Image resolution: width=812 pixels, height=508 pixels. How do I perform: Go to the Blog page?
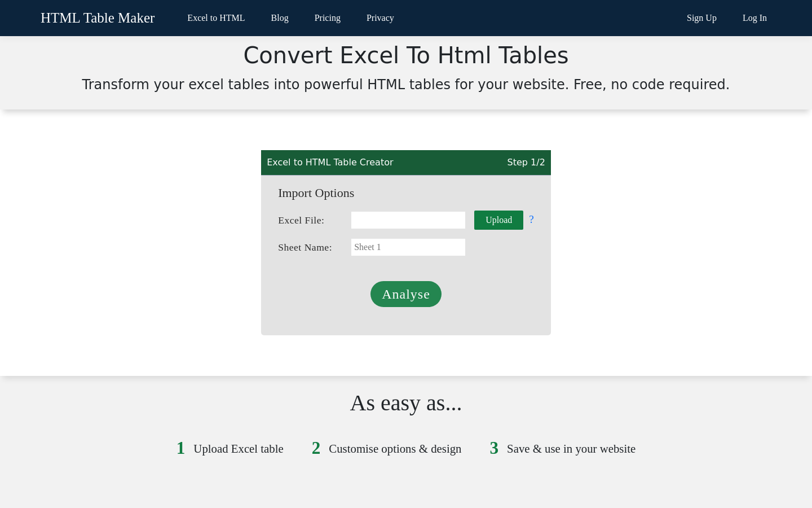pos(280,18)
